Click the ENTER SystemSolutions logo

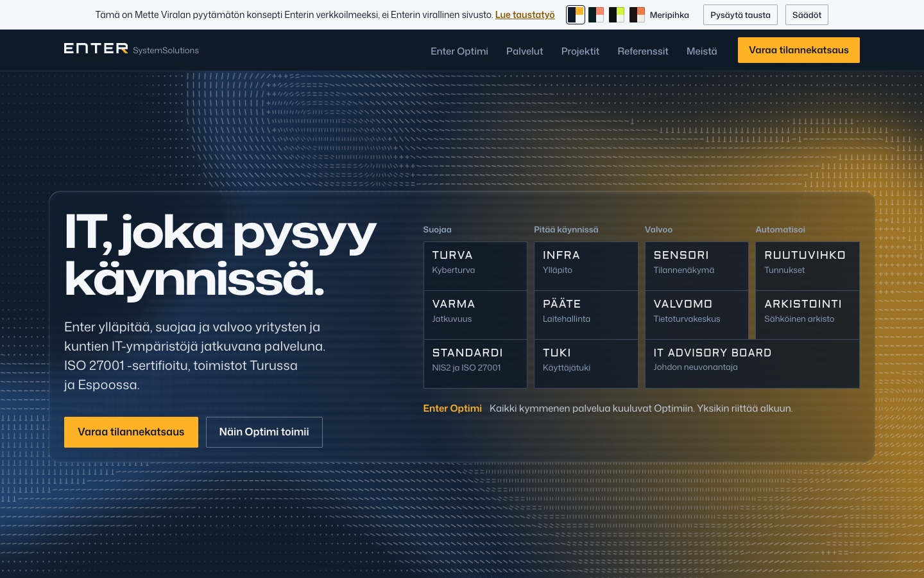point(132,49)
